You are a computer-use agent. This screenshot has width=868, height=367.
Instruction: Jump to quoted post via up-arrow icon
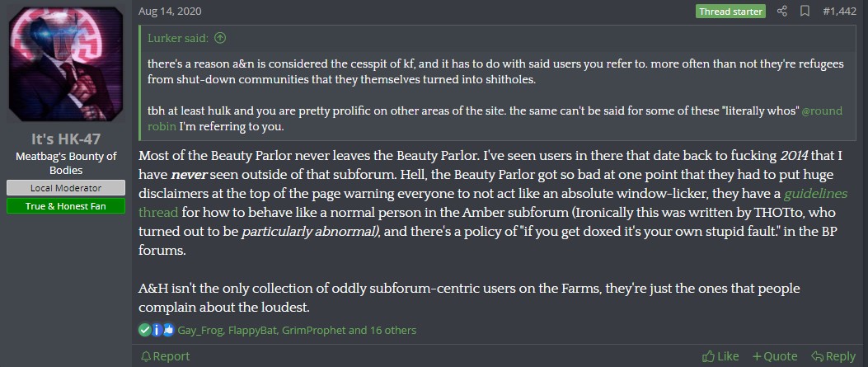(220, 38)
